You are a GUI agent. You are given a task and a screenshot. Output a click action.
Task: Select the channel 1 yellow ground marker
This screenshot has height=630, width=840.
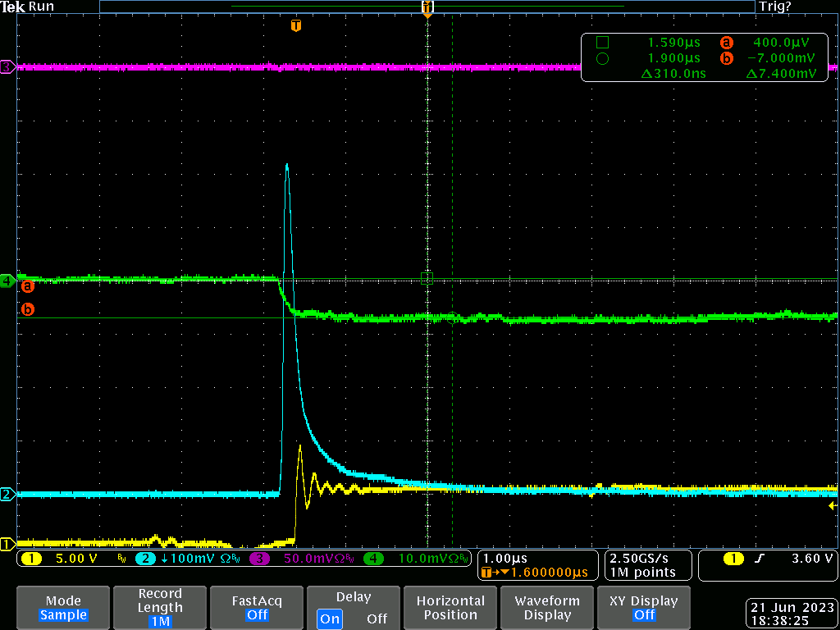[7, 544]
